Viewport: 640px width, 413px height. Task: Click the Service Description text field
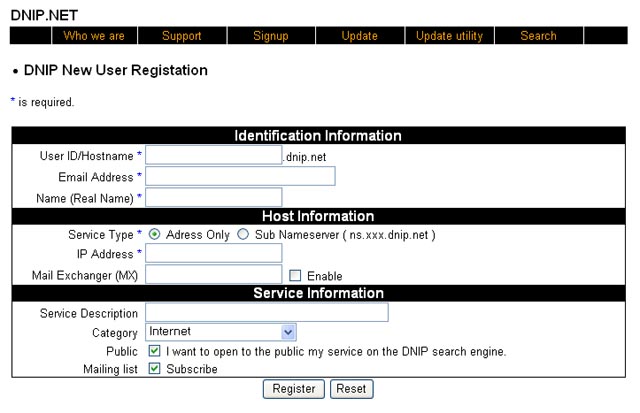[267, 312]
